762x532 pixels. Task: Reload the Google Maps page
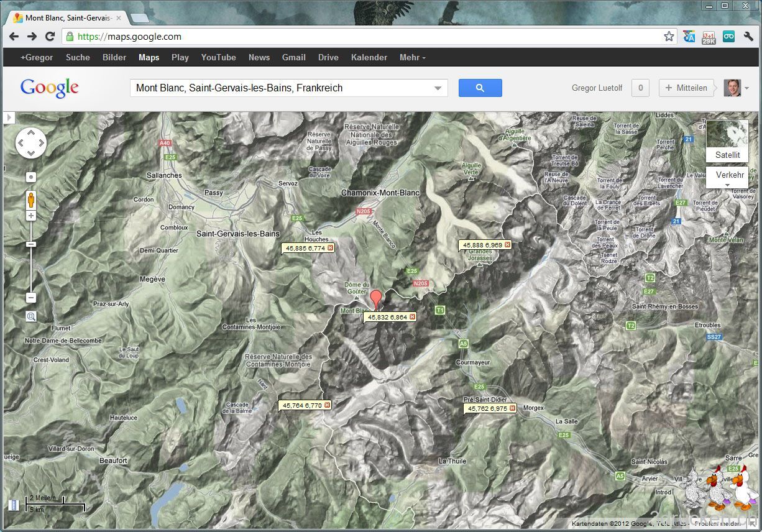click(50, 37)
